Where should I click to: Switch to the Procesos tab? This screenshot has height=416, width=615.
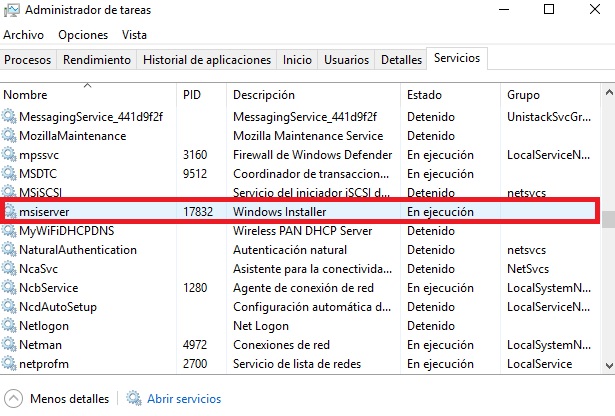pyautogui.click(x=28, y=60)
